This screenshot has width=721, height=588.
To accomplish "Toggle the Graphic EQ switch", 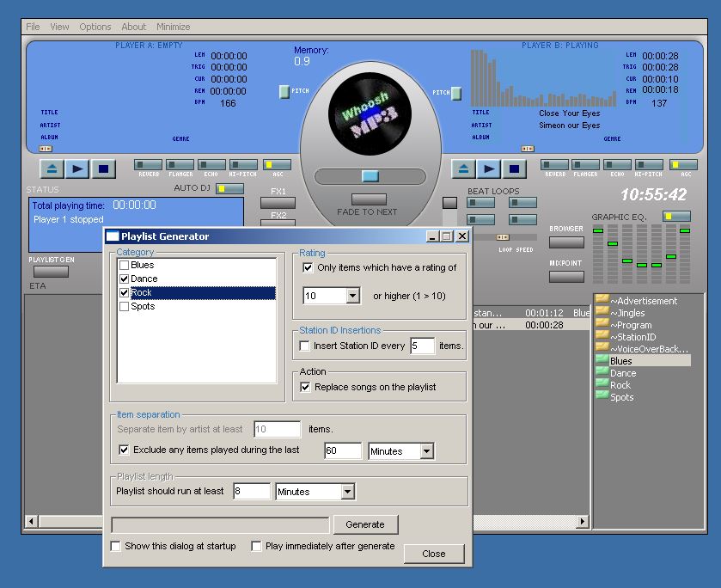I will point(676,217).
